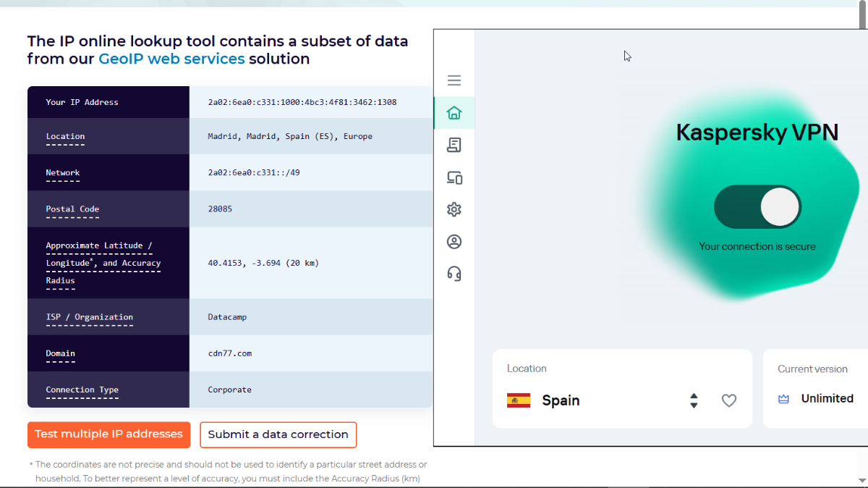
Task: Click Submit a data correction button
Action: 278,434
